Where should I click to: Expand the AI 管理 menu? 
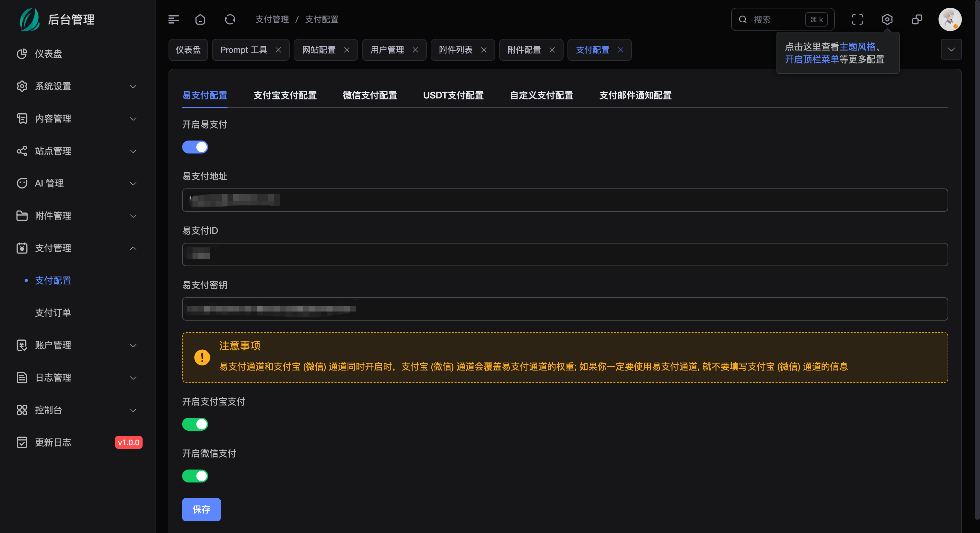[x=133, y=183]
